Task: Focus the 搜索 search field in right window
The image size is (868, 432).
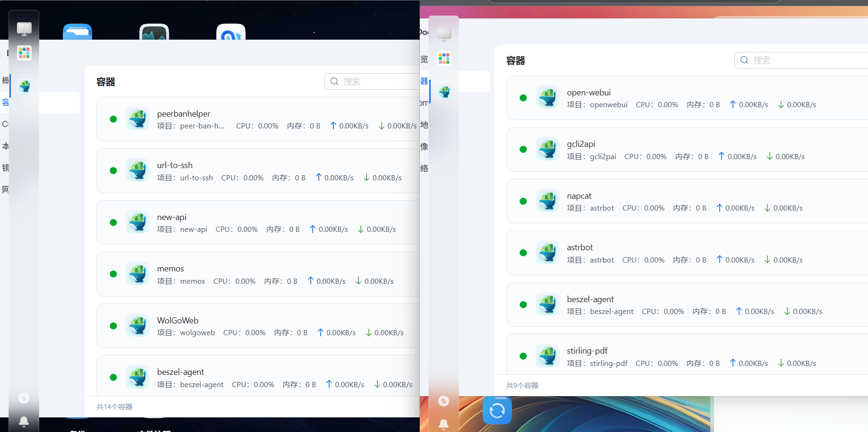Action: [x=801, y=60]
